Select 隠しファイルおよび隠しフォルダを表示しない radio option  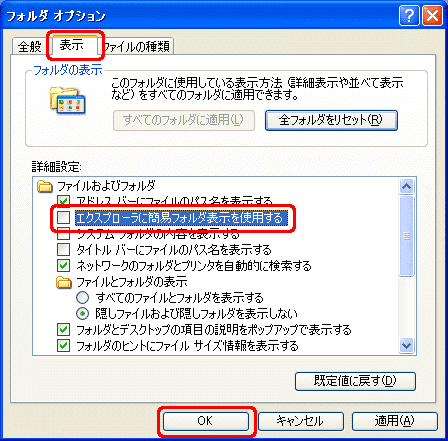point(83,313)
